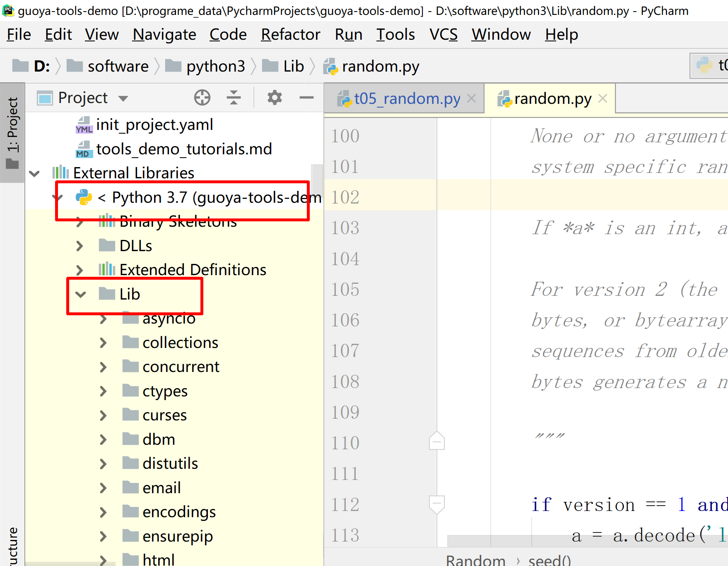Screen dimensions: 728x566
Task: Click seed() in the bottom breadcrumb
Action: point(550,560)
